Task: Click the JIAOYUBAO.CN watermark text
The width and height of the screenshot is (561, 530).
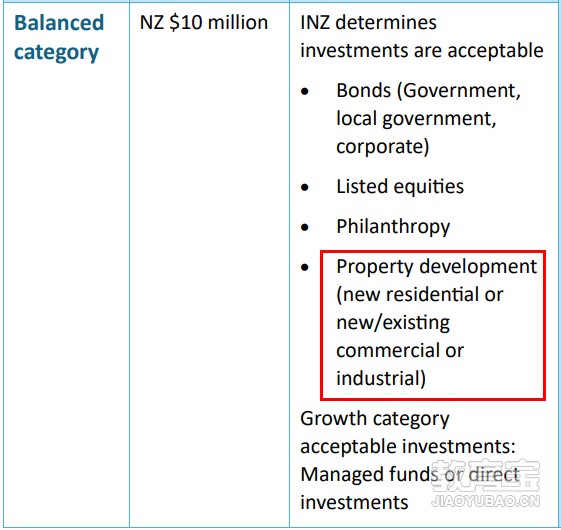Action: point(486,501)
